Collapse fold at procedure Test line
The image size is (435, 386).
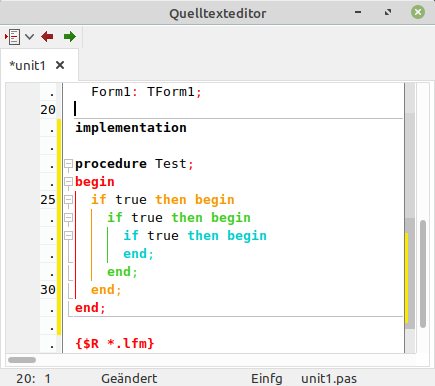(68, 164)
